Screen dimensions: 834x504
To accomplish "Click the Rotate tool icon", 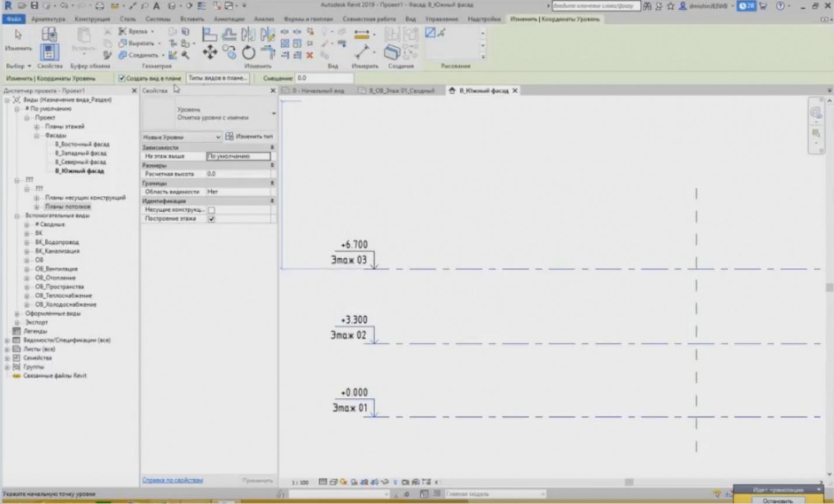I will pyautogui.click(x=249, y=53).
